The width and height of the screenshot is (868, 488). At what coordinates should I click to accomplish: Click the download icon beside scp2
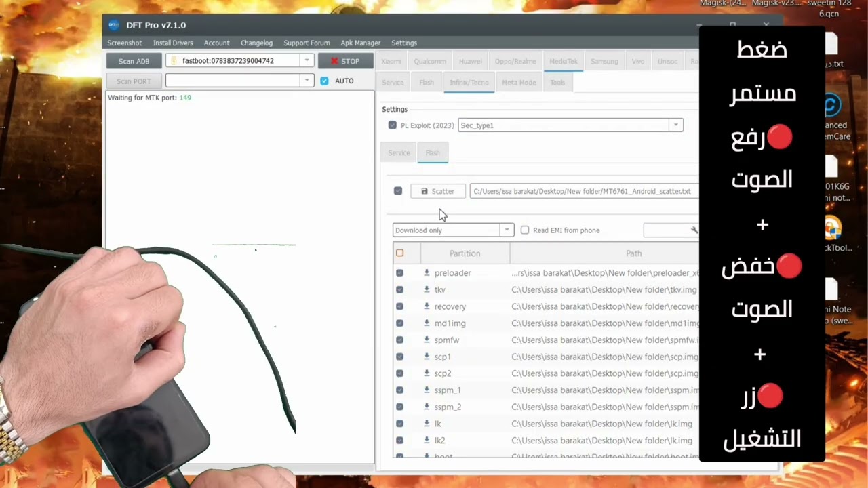(x=427, y=373)
